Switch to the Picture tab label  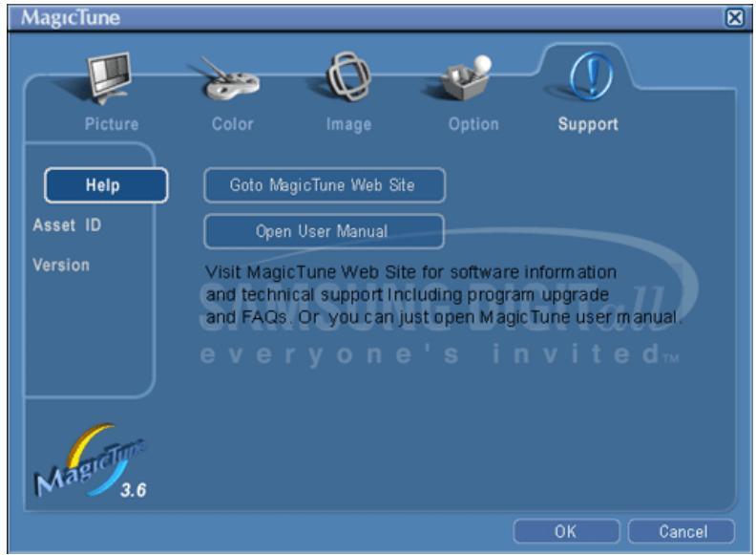click(x=112, y=124)
